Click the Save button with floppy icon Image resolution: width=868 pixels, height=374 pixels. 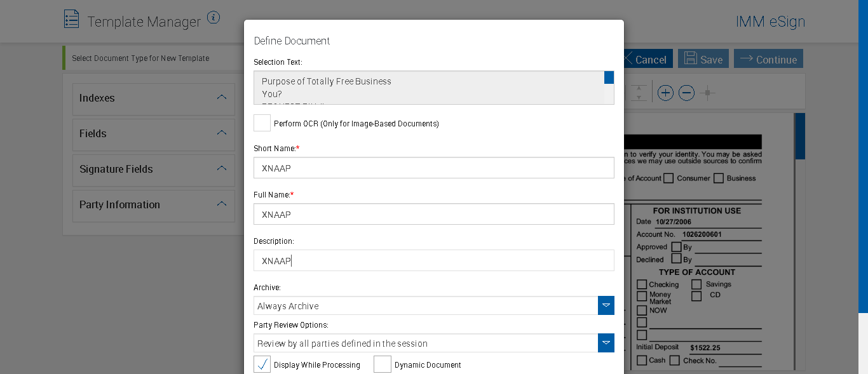[x=702, y=59]
